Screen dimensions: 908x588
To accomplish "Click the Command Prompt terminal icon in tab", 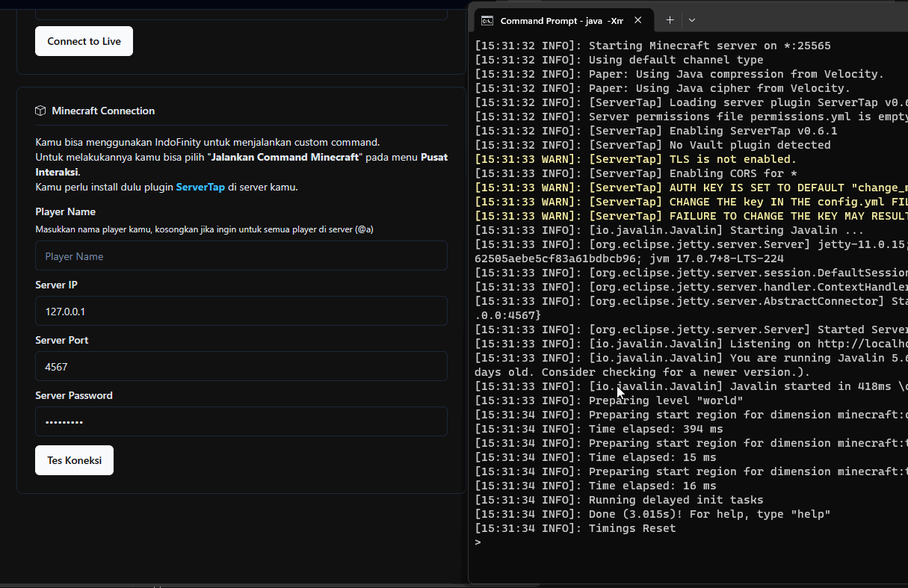I will (x=487, y=21).
